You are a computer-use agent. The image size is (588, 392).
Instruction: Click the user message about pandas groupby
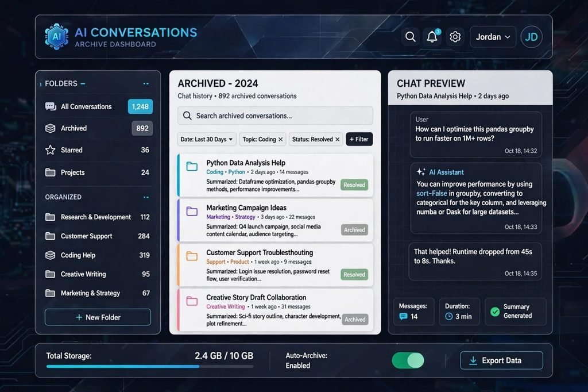click(x=476, y=134)
